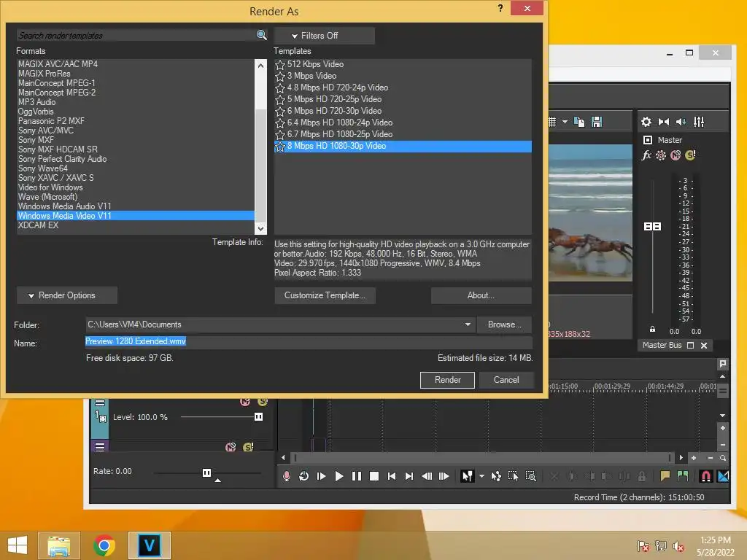Save snapshot to file in preview window
This screenshot has height=560, width=747.
click(597, 122)
